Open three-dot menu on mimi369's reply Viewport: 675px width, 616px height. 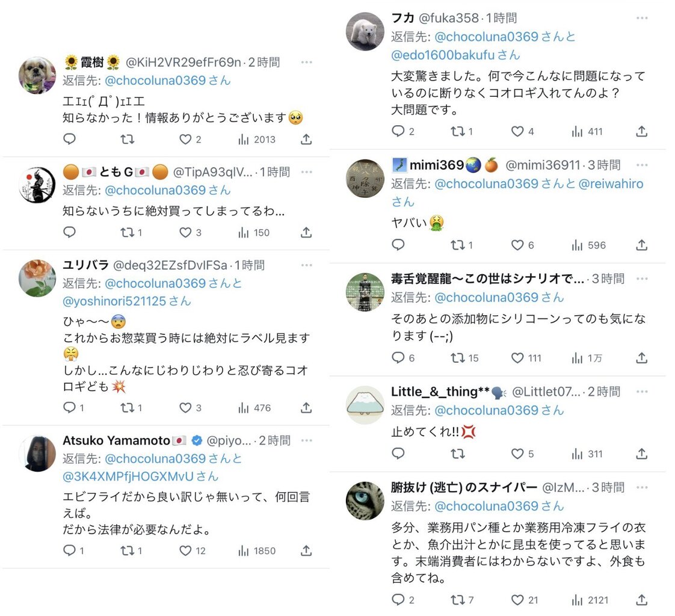642,165
